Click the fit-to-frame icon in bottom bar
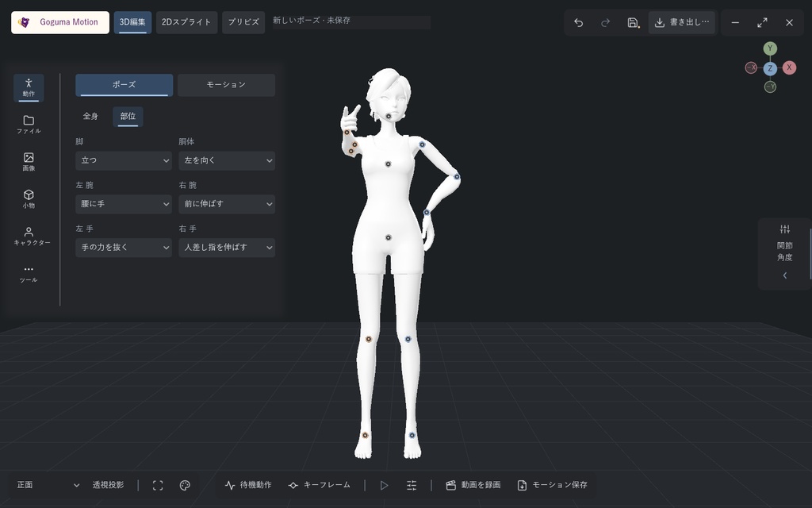Image resolution: width=812 pixels, height=508 pixels. (158, 485)
